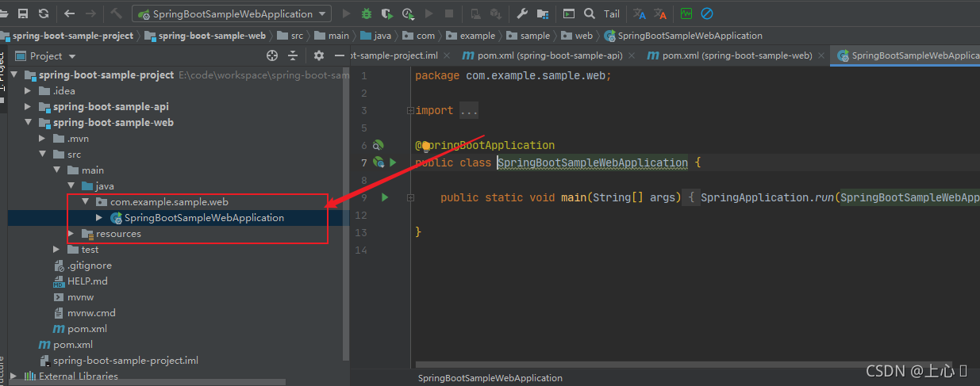Open the run configuration dropdown
980x386 pixels.
point(232,13)
